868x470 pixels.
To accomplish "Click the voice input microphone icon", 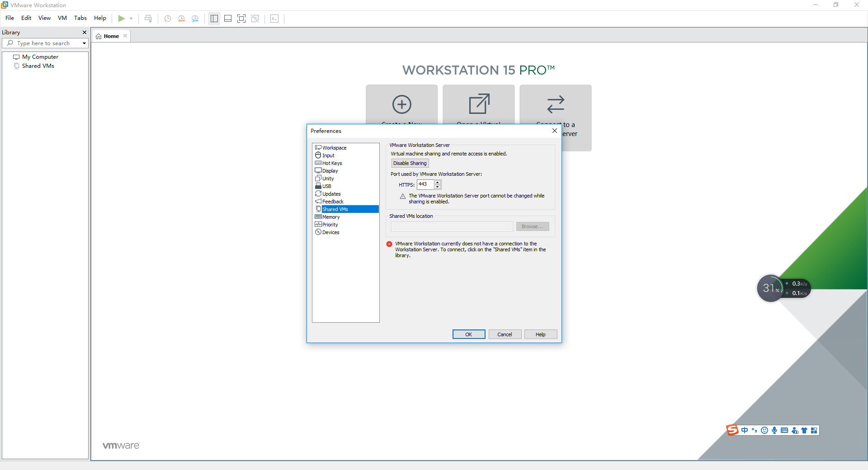I will coord(774,430).
